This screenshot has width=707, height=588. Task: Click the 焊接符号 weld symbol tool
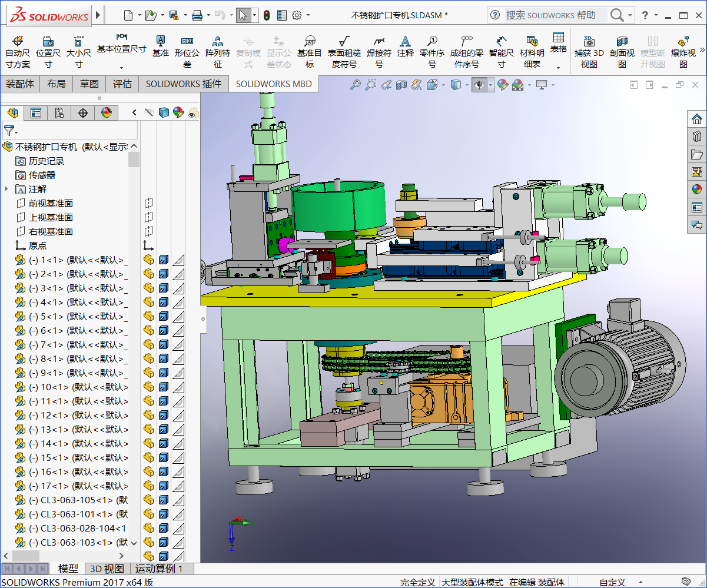(x=379, y=52)
